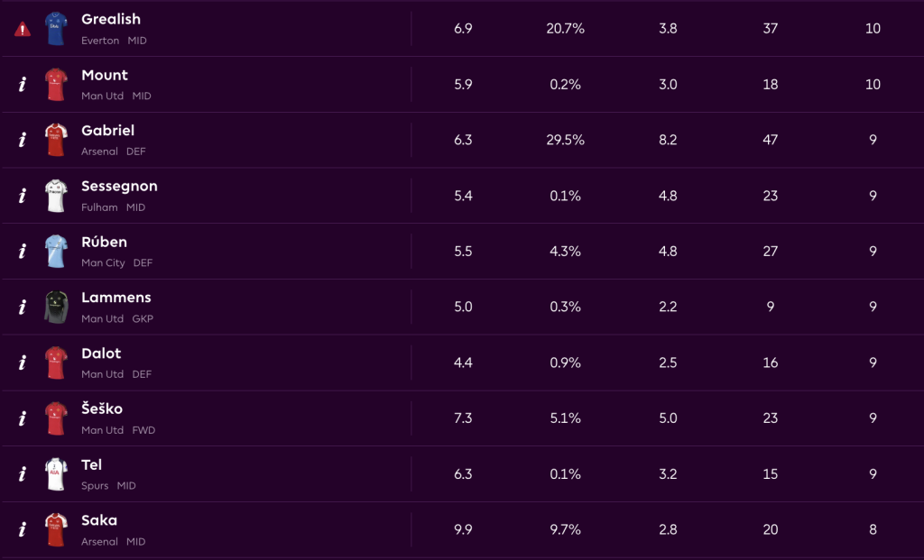Click Grealish's blue Everton shirt

pos(57,29)
